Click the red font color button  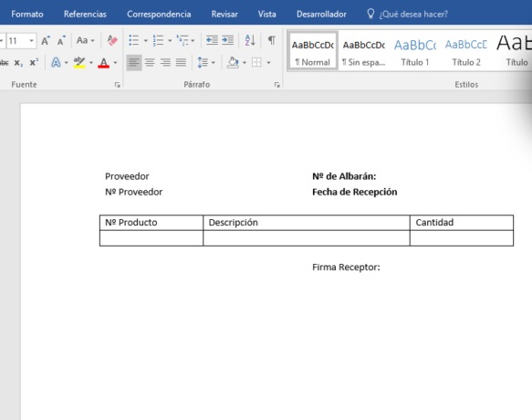tap(104, 63)
